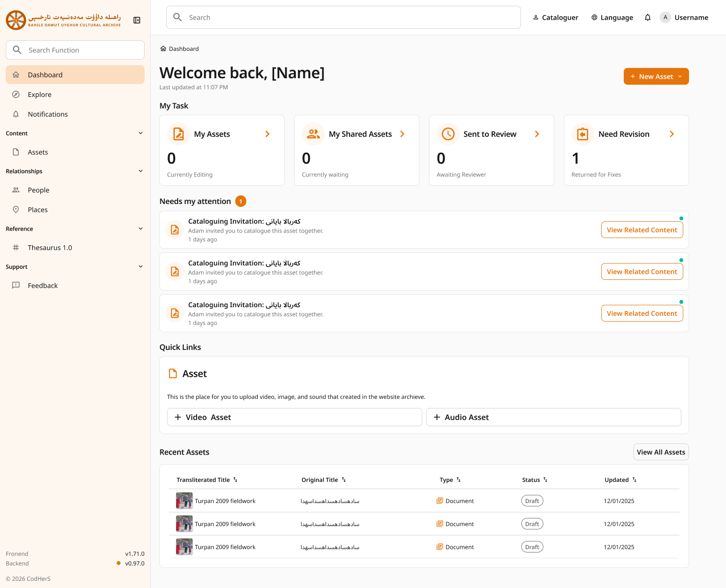Screen dimensions: 726x588
Task: Click inside the top Search input field
Action: (x=343, y=17)
